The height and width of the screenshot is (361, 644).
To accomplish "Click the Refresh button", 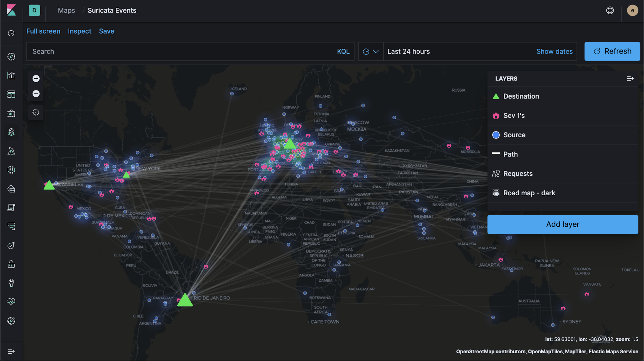I will pos(613,51).
